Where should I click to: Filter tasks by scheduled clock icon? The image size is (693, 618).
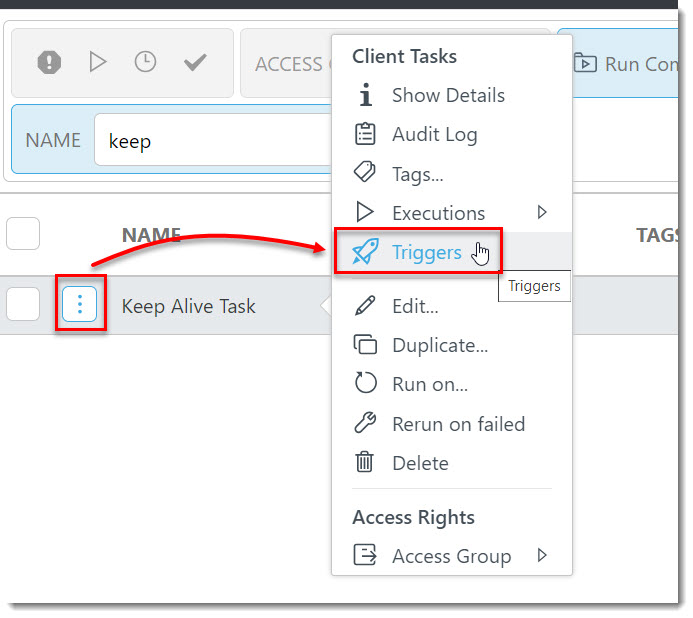tap(145, 61)
